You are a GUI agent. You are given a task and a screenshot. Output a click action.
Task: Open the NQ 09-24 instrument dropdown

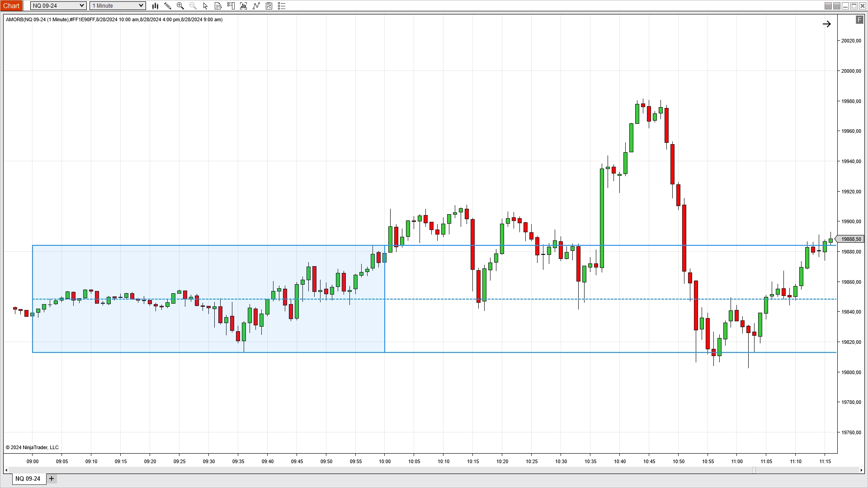coord(58,6)
